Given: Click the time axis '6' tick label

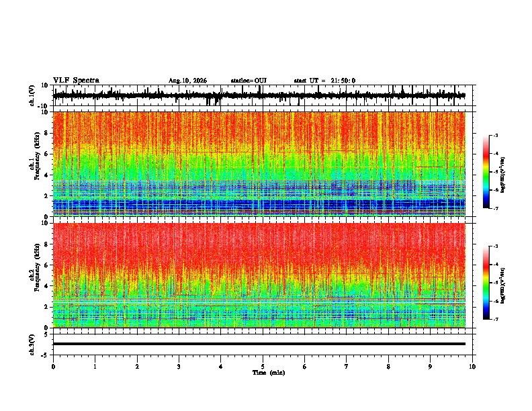Looking at the screenshot, I should click(305, 367).
